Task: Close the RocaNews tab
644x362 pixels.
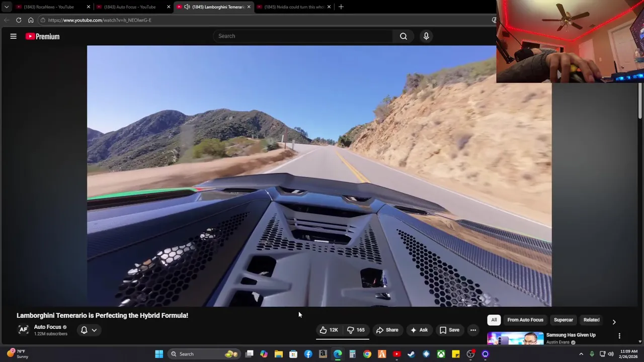Action: [x=88, y=7]
